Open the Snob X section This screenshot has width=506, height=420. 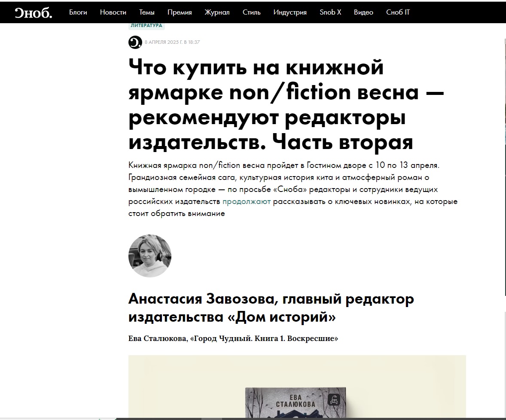pos(330,12)
